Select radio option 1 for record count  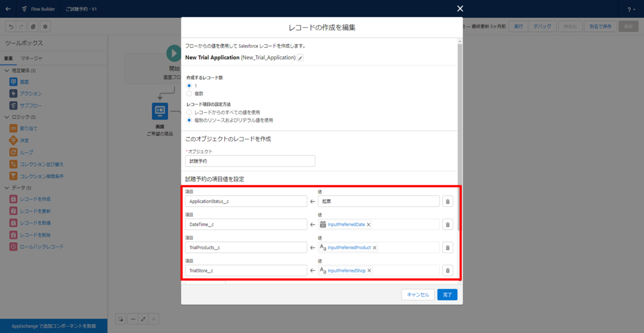pyautogui.click(x=189, y=86)
